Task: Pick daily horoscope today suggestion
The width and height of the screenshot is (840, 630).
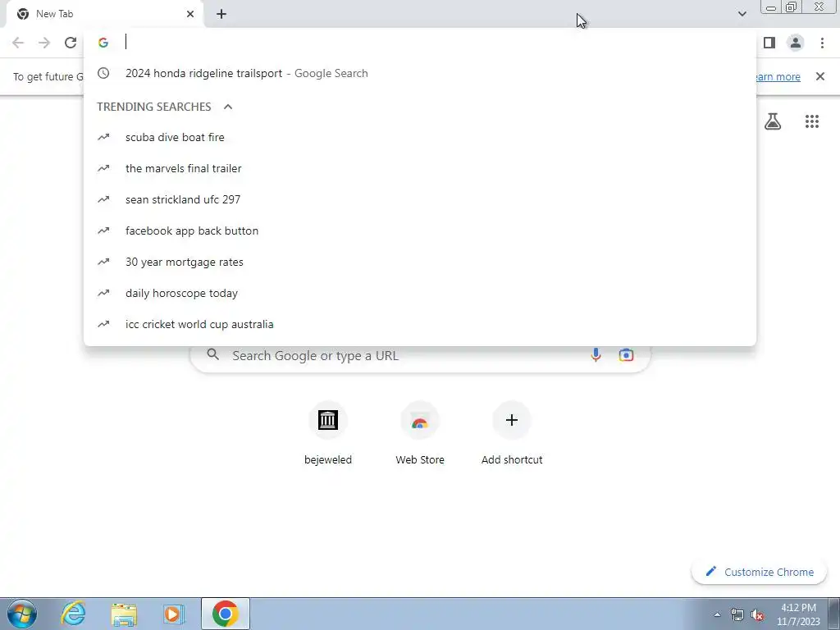Action: [x=420, y=293]
